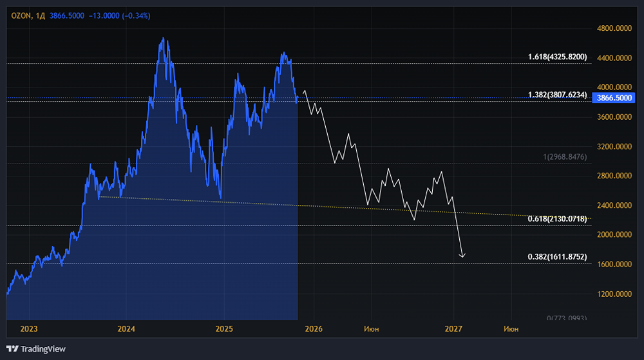Screen dimensions: 644x360
Task: Click the 2023 time axis label
Action: (x=29, y=329)
